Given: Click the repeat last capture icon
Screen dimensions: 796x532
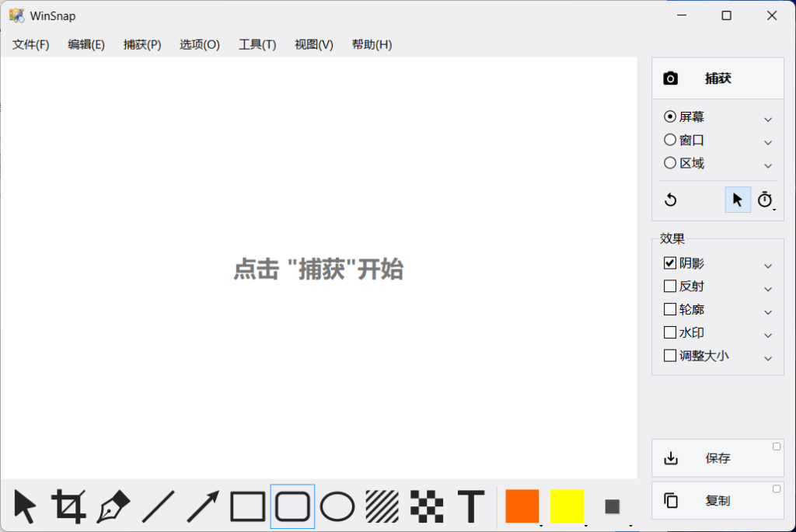Looking at the screenshot, I should click(x=671, y=200).
